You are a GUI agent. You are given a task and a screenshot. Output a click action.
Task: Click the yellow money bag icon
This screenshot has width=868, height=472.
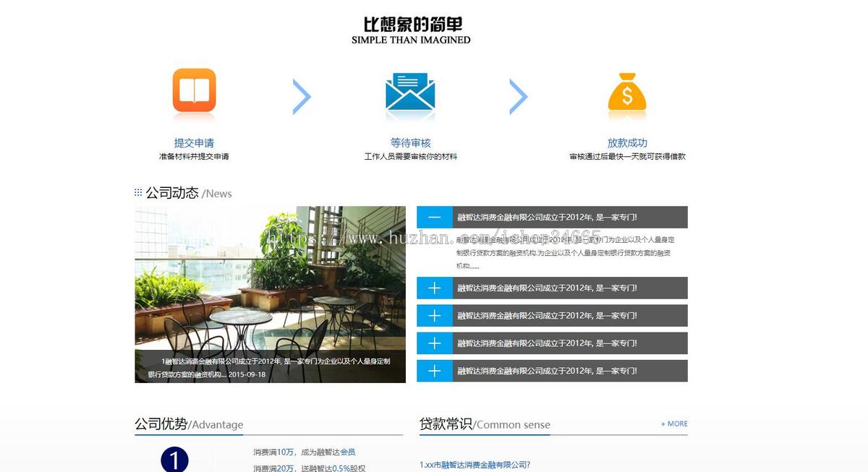[627, 91]
